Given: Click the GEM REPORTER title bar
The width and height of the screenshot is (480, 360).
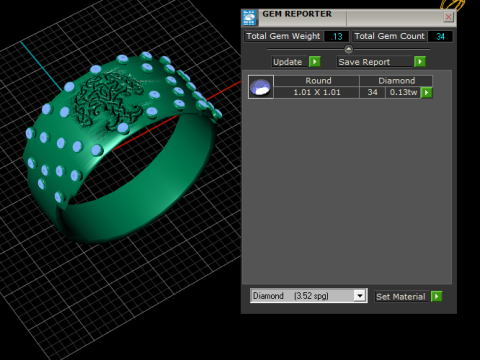Looking at the screenshot, I should pos(350,18).
